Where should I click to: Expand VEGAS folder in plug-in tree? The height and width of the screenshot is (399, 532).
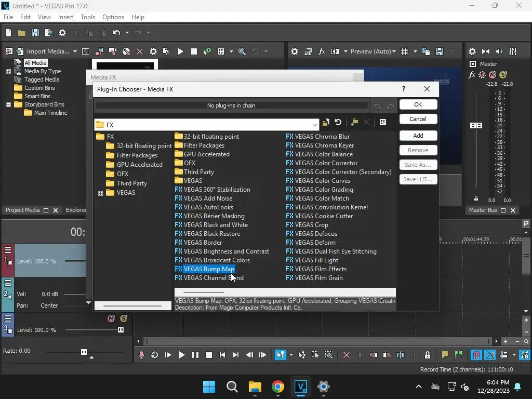(100, 193)
